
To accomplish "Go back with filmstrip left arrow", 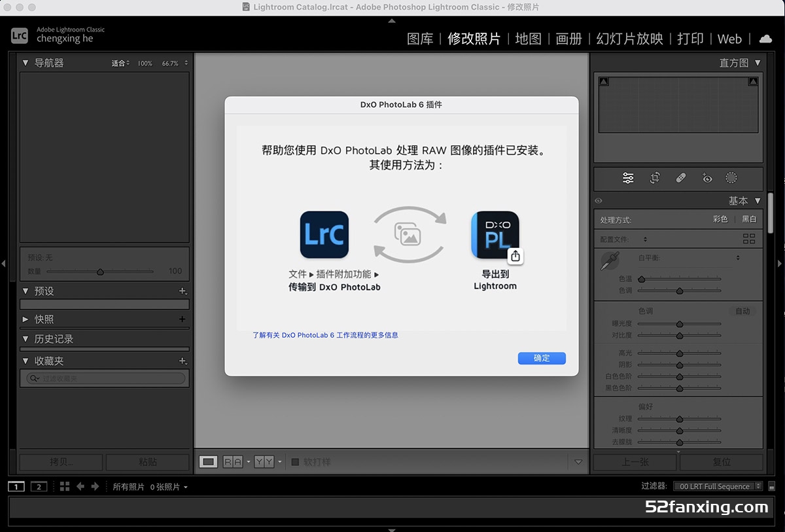I will click(x=80, y=486).
